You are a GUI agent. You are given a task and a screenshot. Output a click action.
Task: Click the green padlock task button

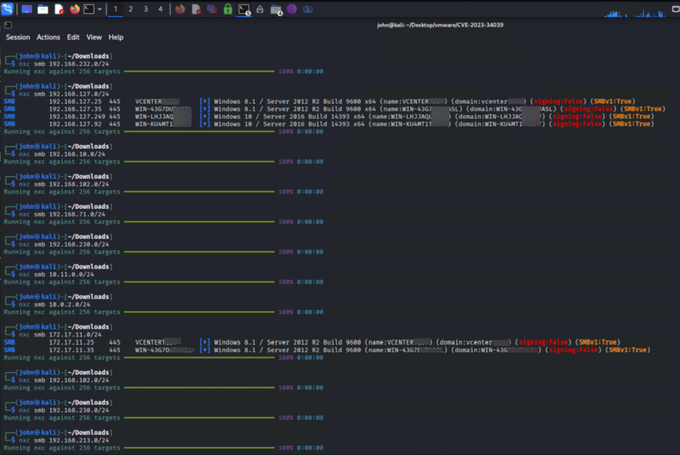(228, 9)
